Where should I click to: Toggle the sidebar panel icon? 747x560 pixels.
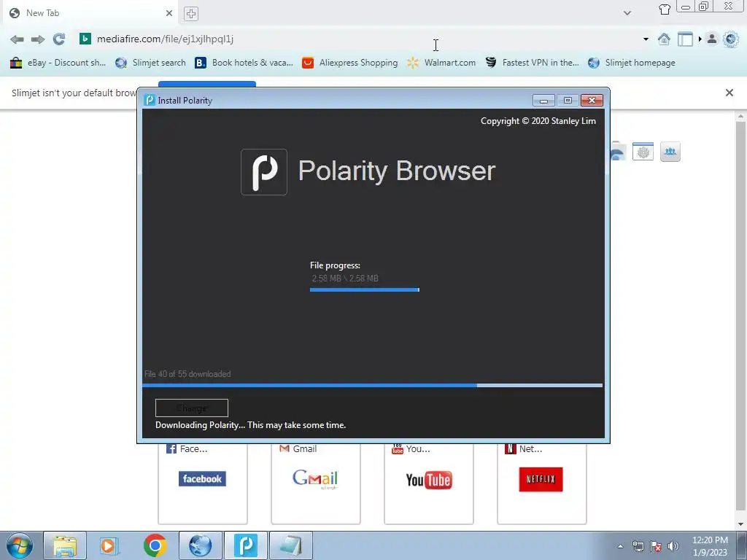685,39
